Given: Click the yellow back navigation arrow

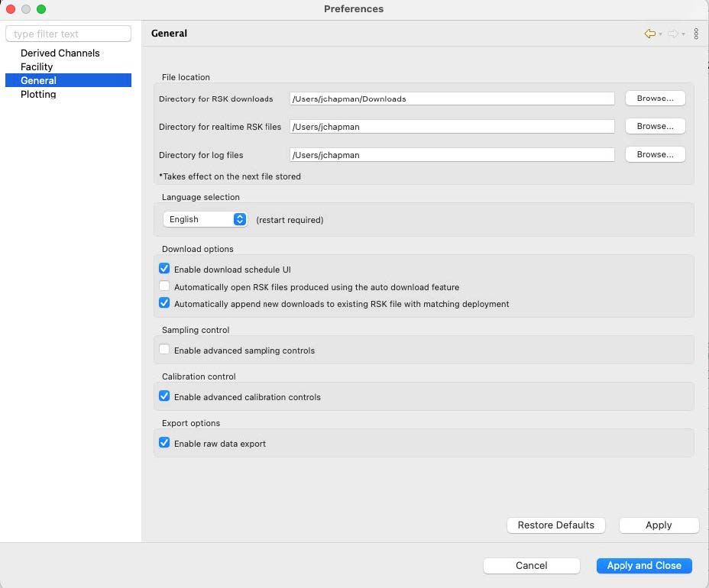Looking at the screenshot, I should [649, 34].
